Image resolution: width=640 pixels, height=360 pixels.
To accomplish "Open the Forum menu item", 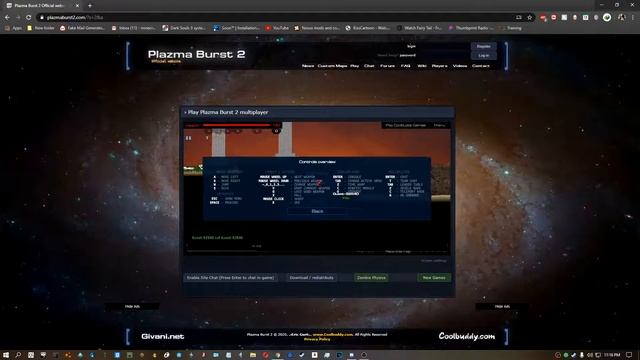I will (387, 66).
